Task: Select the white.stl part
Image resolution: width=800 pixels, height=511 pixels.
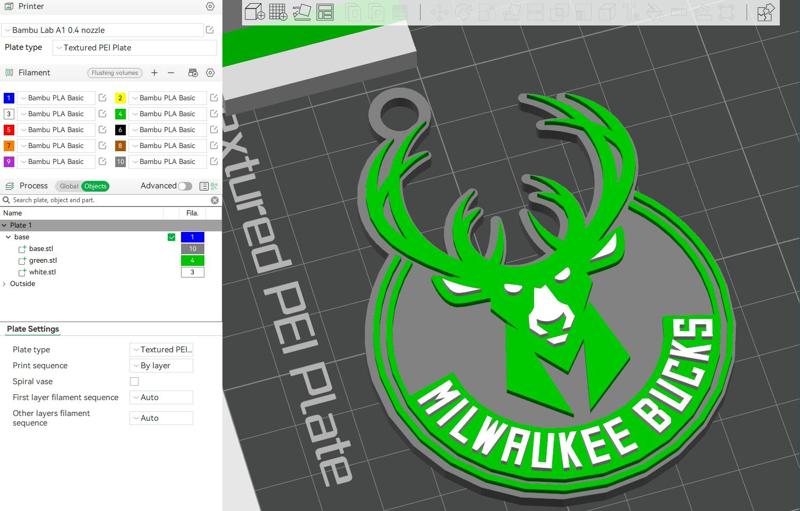Action: pos(42,272)
